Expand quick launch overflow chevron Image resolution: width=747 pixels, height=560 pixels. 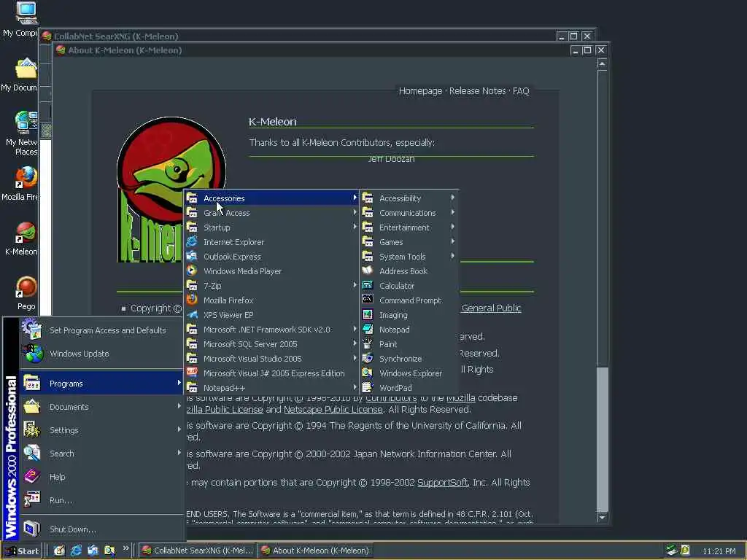125,548
